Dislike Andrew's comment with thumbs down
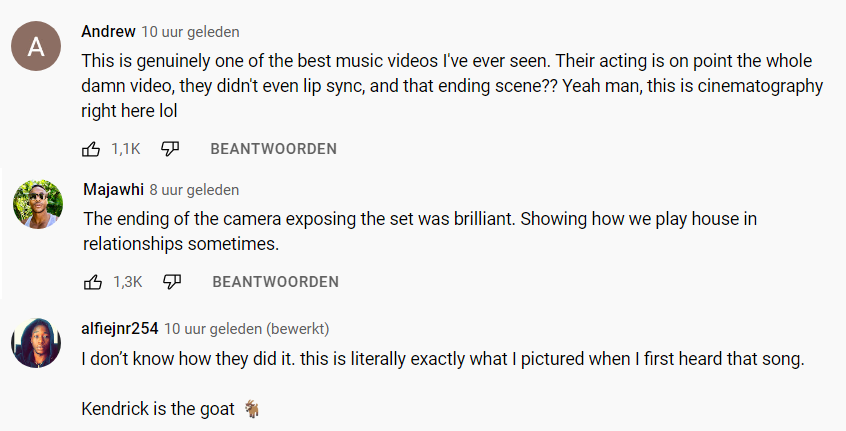Image resolution: width=846 pixels, height=431 pixels. 170,149
